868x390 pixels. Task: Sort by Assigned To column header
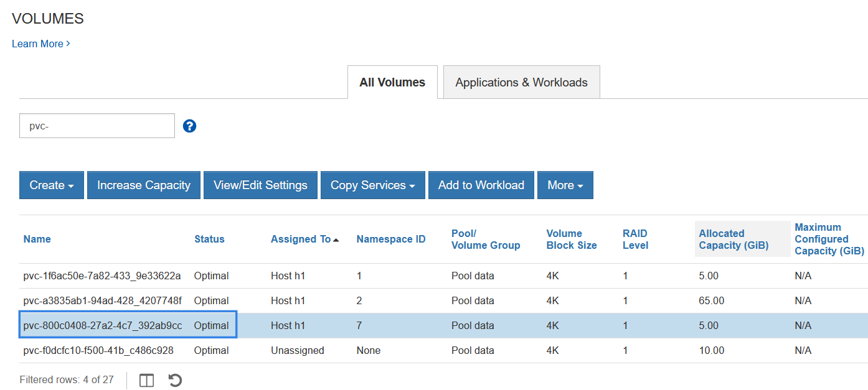[x=301, y=239]
